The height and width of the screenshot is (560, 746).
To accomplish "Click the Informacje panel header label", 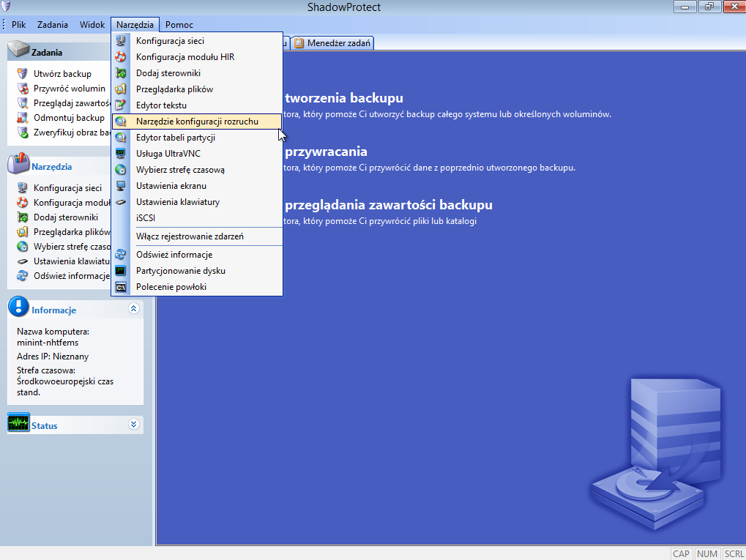I will (53, 310).
